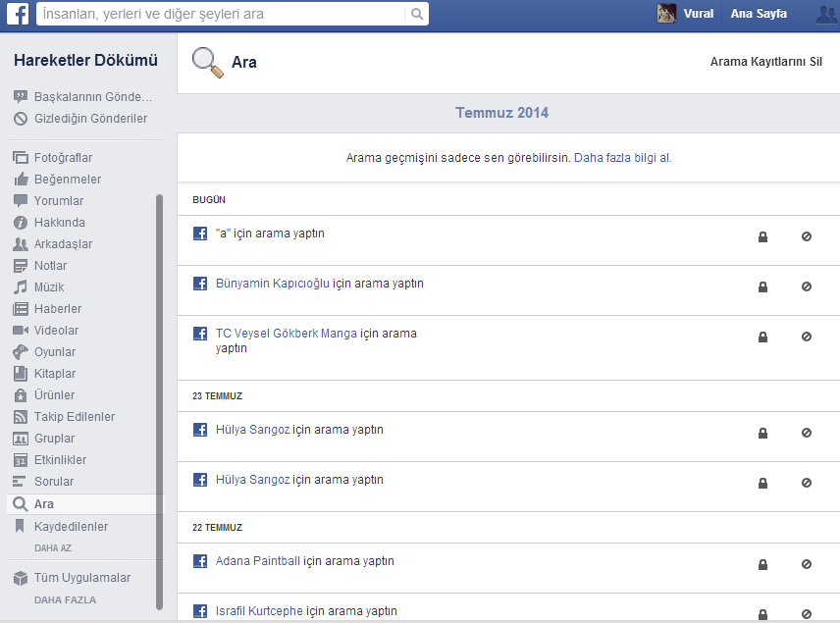
Task: Open Yorumlar in sidebar
Action: [48, 201]
